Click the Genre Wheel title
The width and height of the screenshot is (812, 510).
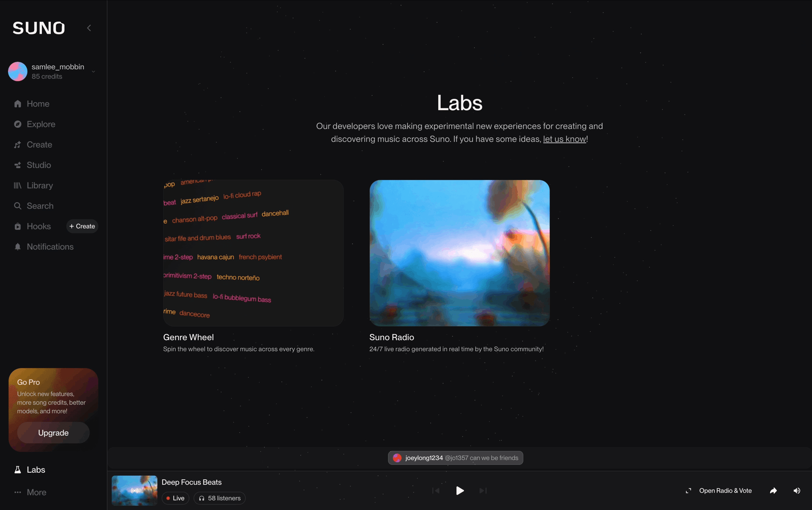(189, 337)
